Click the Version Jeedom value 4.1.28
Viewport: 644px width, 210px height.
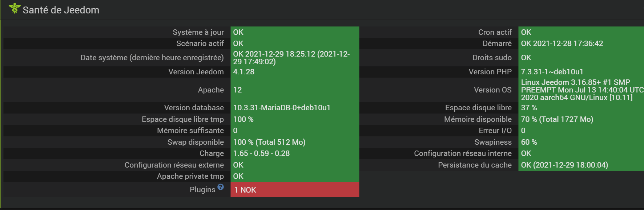coord(244,72)
